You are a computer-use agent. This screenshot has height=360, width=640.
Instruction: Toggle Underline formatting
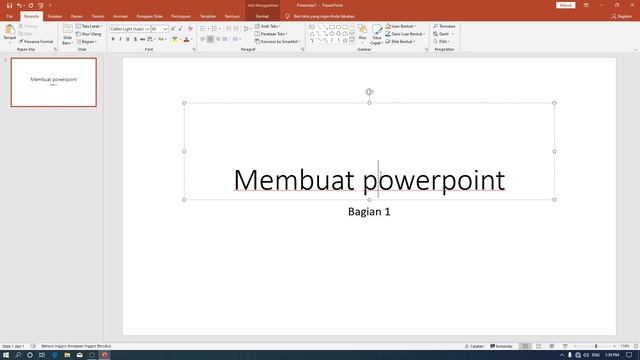(x=128, y=39)
